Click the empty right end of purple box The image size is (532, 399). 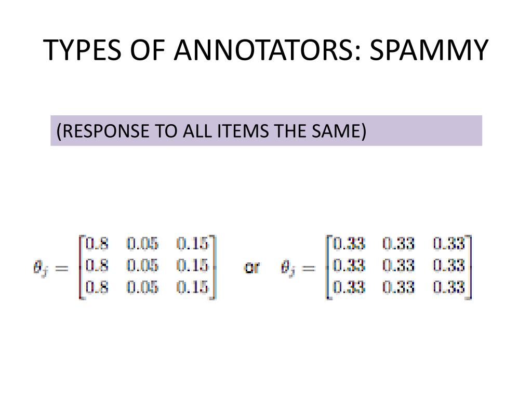[424, 130]
